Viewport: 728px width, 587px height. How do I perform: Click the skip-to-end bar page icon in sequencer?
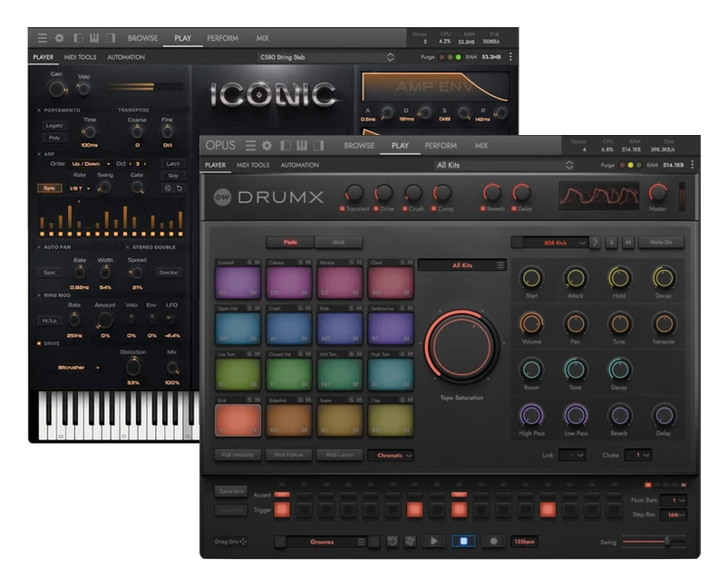click(x=684, y=485)
